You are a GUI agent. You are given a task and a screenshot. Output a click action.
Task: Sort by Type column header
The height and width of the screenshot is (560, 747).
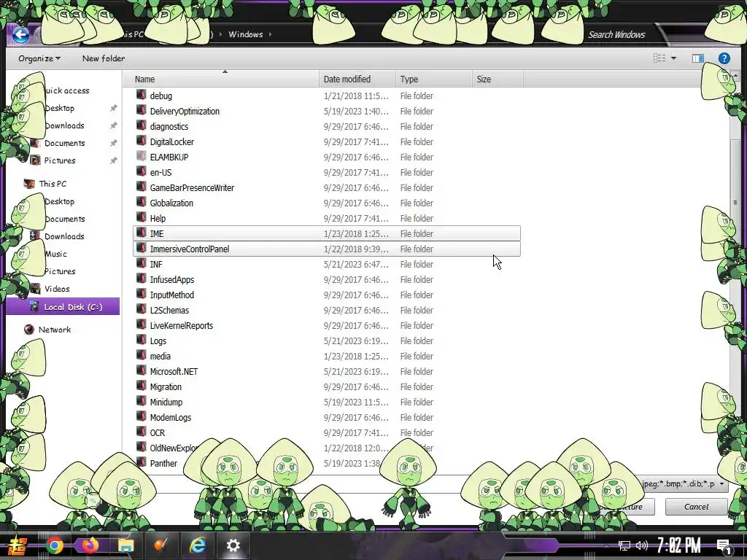(x=433, y=79)
